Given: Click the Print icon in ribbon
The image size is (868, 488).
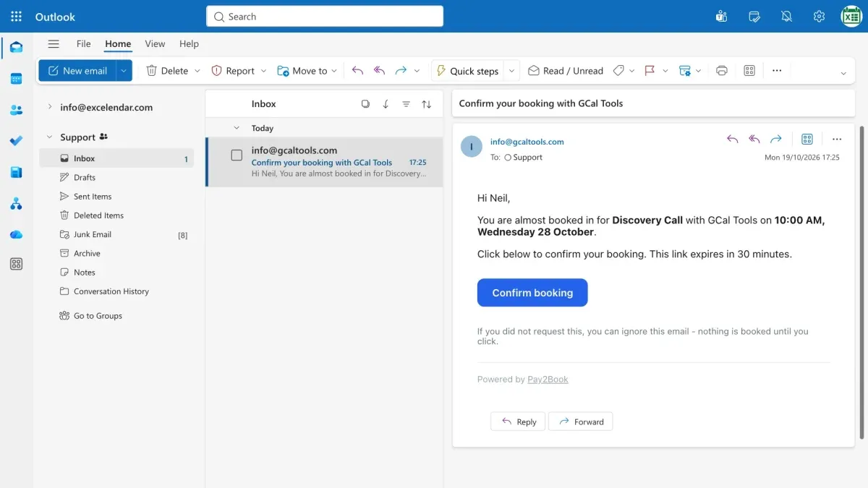Looking at the screenshot, I should 721,71.
